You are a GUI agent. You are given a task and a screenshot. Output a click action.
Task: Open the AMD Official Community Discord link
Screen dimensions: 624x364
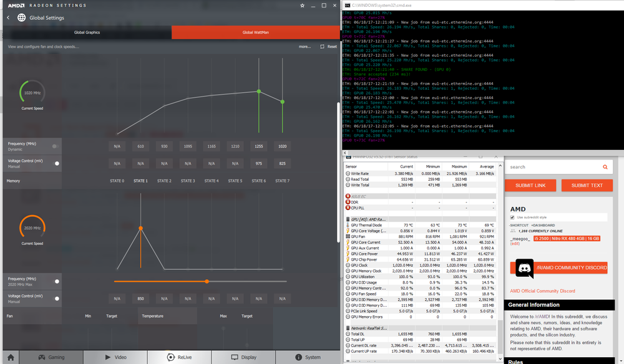[x=541, y=291]
